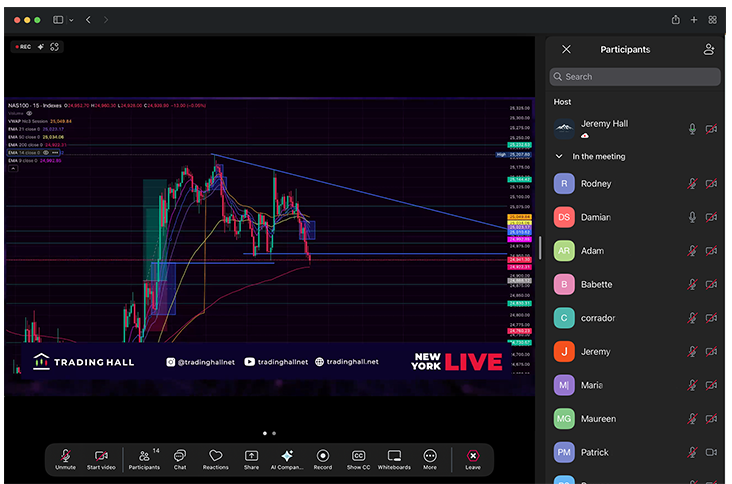Click the fullscreen icon beside REC

[x=54, y=46]
